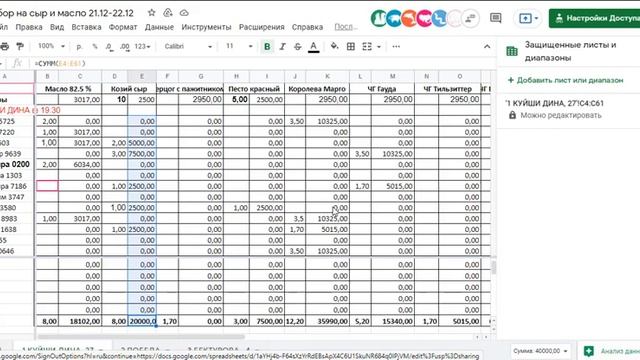This screenshot has height=360, width=640.
Task: Open the 100% zoom dropdown
Action: [51, 46]
